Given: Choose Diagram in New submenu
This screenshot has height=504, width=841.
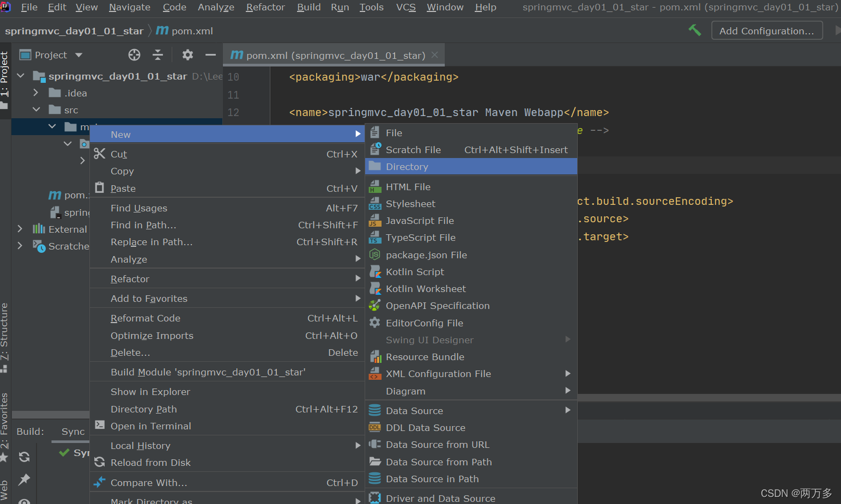Looking at the screenshot, I should 471,391.
